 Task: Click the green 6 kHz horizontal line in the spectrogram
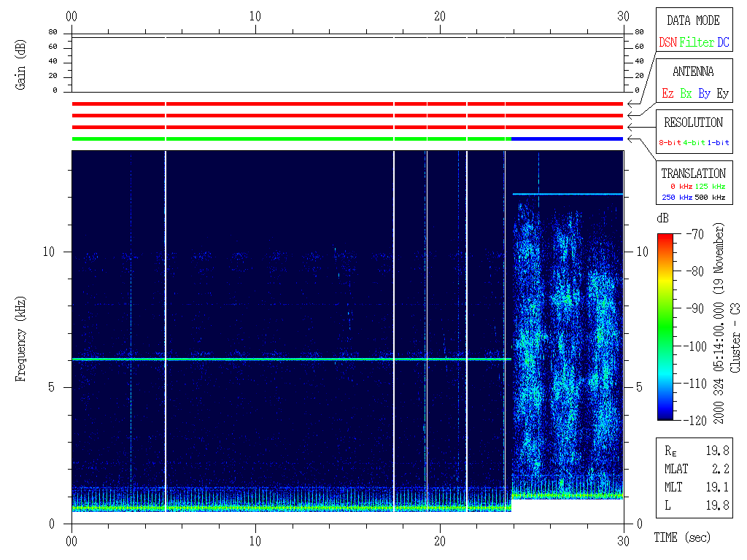tap(292, 359)
